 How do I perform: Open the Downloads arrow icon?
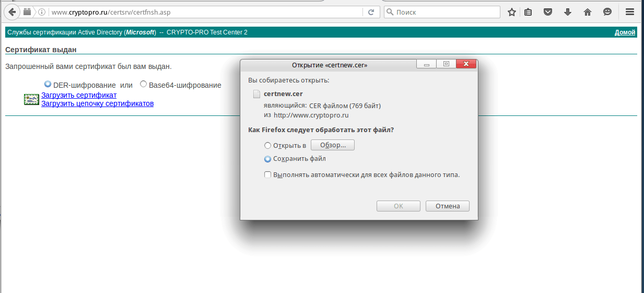[x=568, y=12]
